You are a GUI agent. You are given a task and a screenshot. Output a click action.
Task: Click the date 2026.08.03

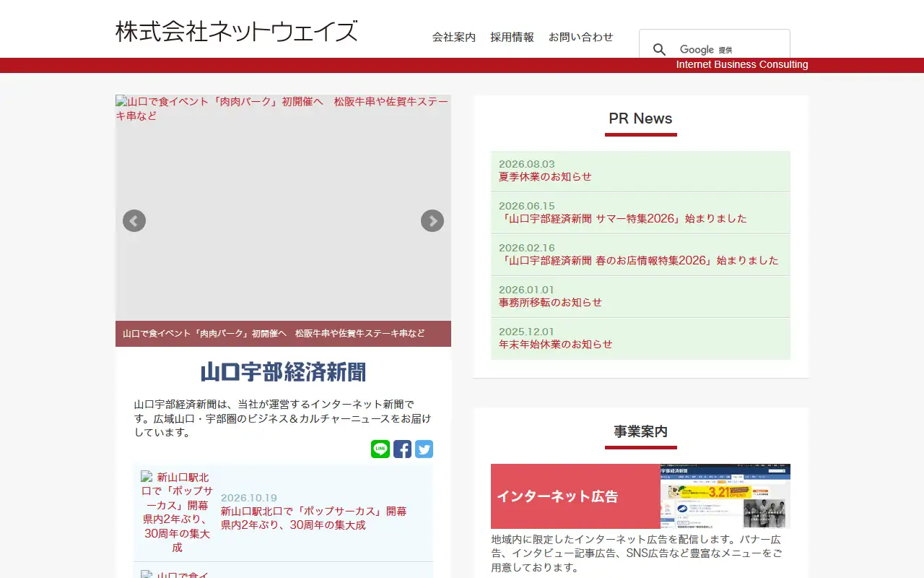(x=527, y=164)
